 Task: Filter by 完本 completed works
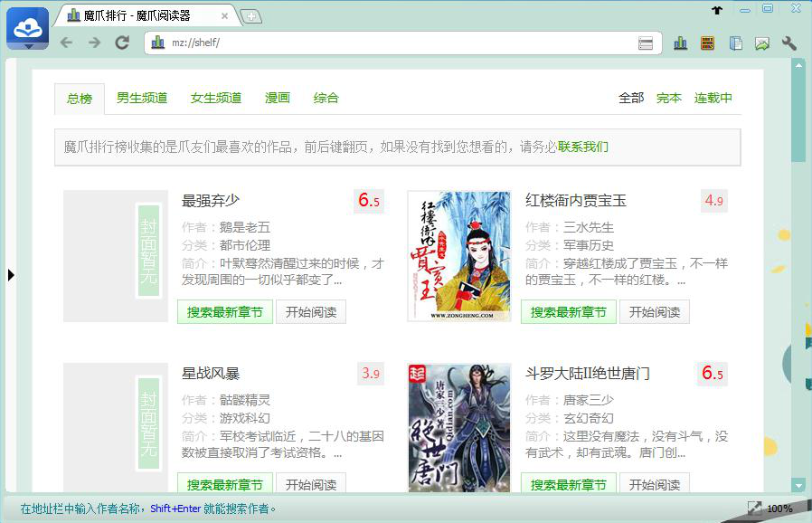[x=669, y=98]
